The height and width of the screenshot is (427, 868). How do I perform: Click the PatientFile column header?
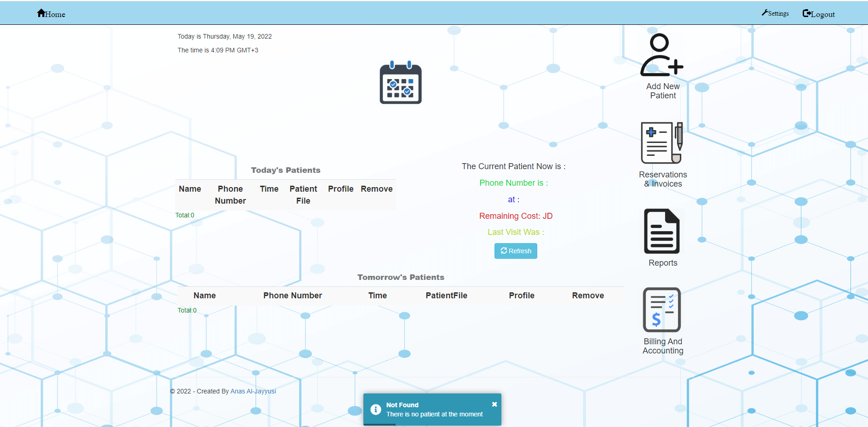(x=447, y=296)
